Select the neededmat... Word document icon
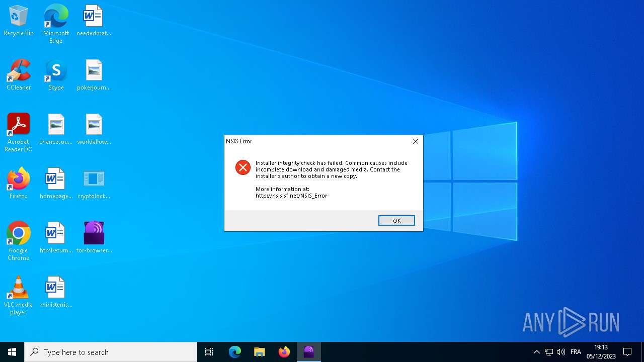 (94, 21)
